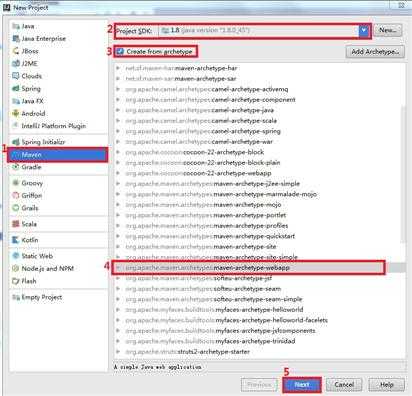Click the archetype list vertical scrollbar
Screen dimensions: 412x396
coord(403,173)
